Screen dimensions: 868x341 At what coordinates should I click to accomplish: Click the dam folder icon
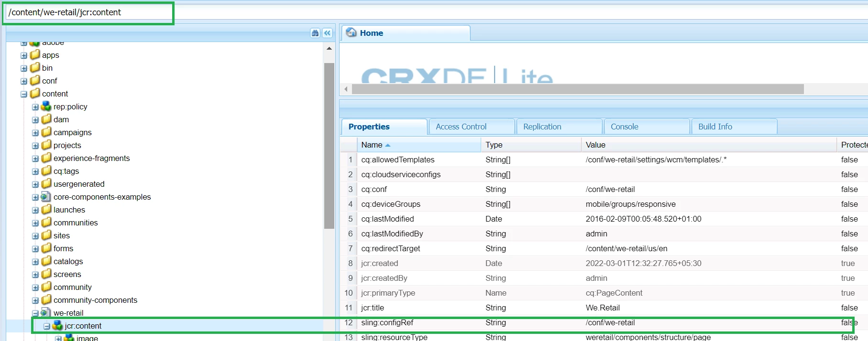46,119
